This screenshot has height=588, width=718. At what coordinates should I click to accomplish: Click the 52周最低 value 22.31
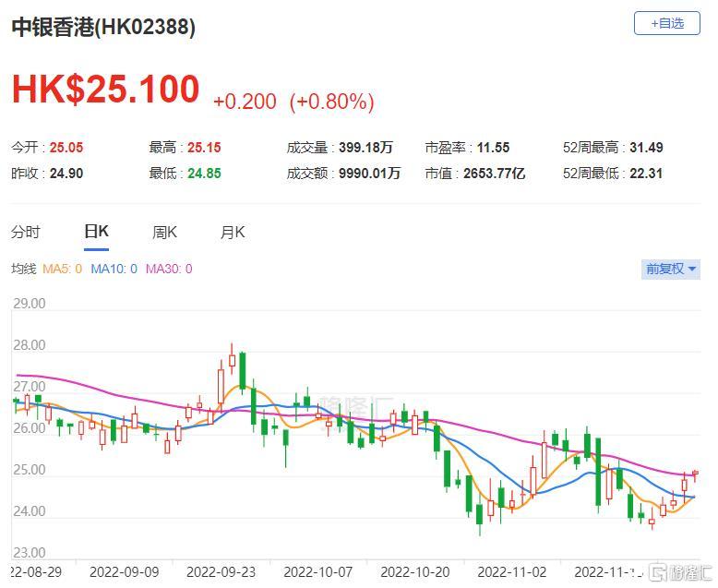click(646, 174)
